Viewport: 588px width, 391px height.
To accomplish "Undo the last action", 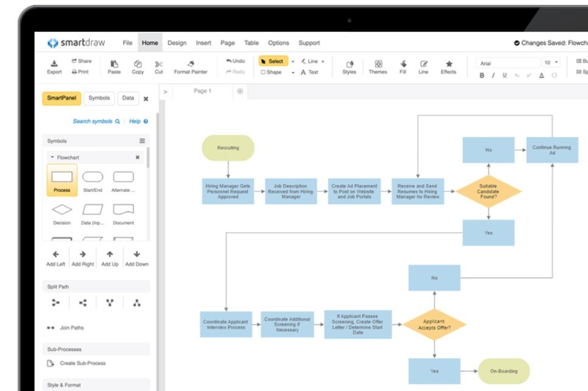I will pyautogui.click(x=235, y=61).
